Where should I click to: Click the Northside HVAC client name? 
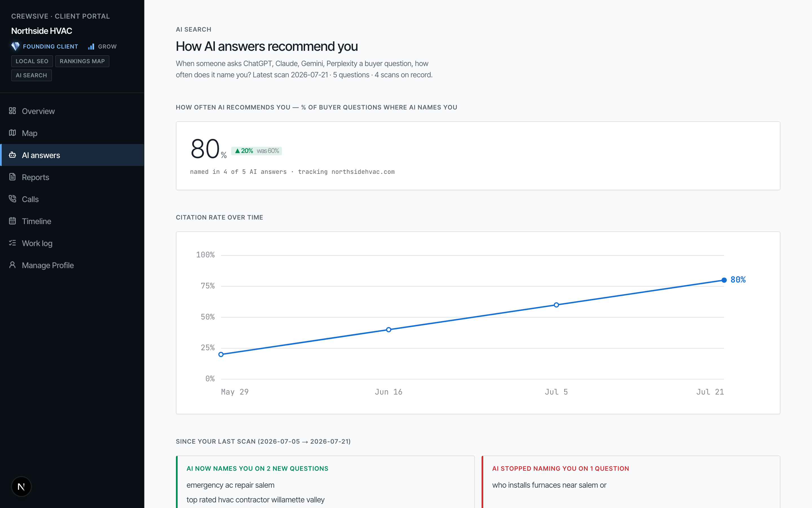click(x=42, y=31)
